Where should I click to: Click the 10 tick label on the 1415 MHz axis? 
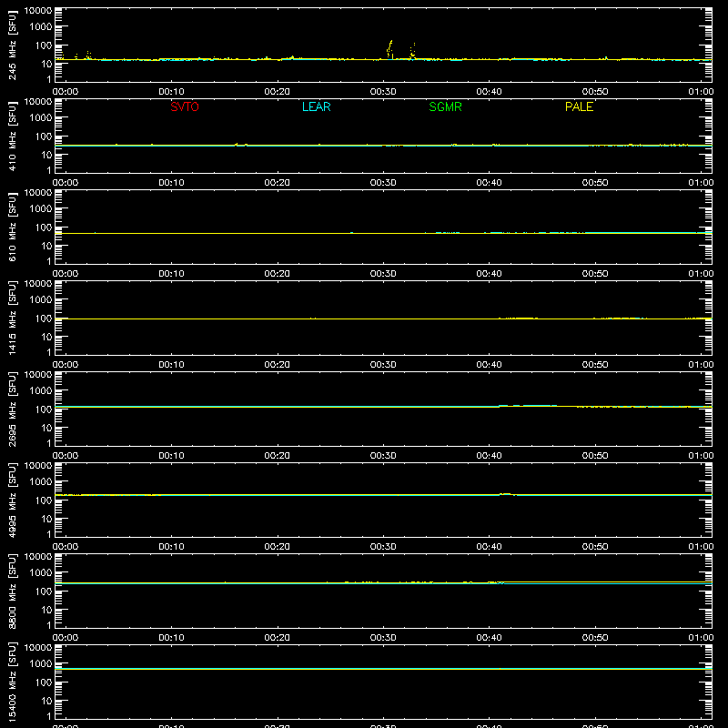pyautogui.click(x=46, y=337)
